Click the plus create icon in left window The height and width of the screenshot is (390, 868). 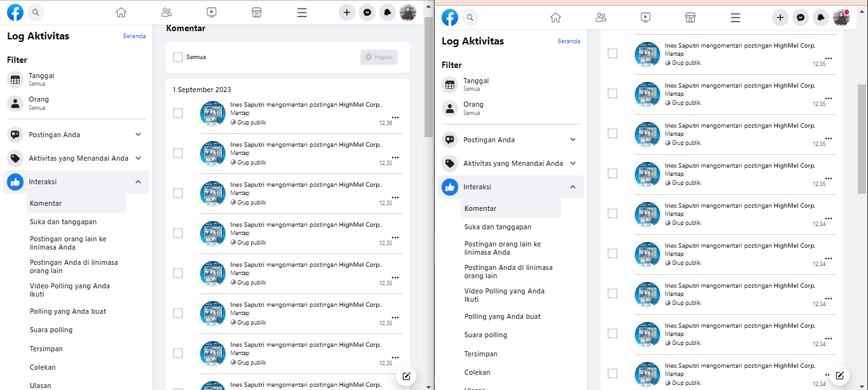click(346, 12)
